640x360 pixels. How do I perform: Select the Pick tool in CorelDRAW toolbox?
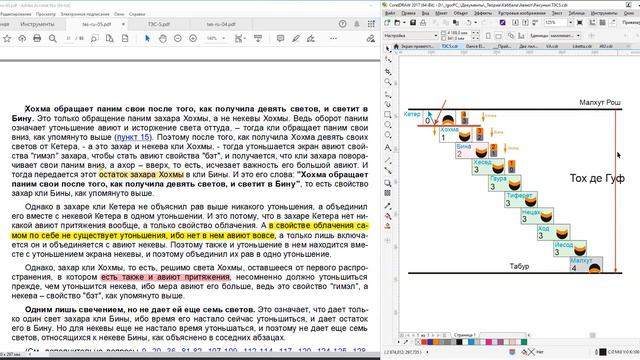pos(388,49)
